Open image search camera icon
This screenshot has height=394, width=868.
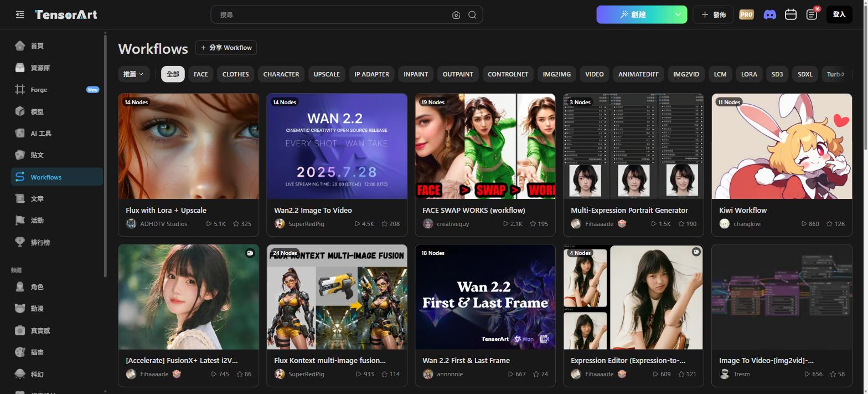pyautogui.click(x=456, y=15)
